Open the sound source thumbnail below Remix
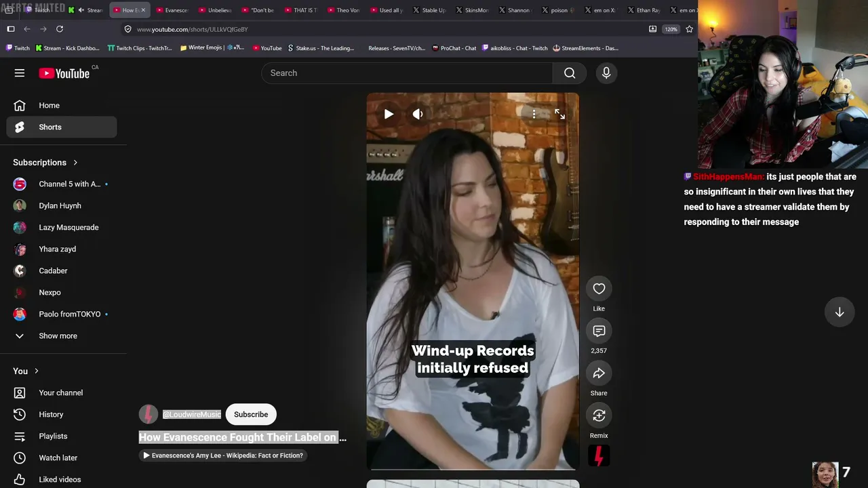The image size is (868, 488). click(x=599, y=455)
